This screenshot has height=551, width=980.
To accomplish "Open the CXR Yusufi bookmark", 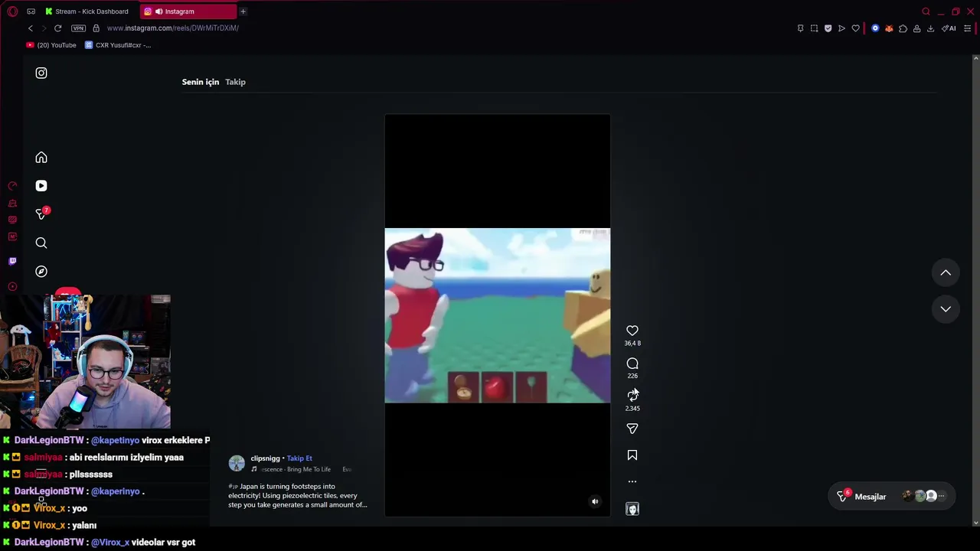I will (x=118, y=45).
